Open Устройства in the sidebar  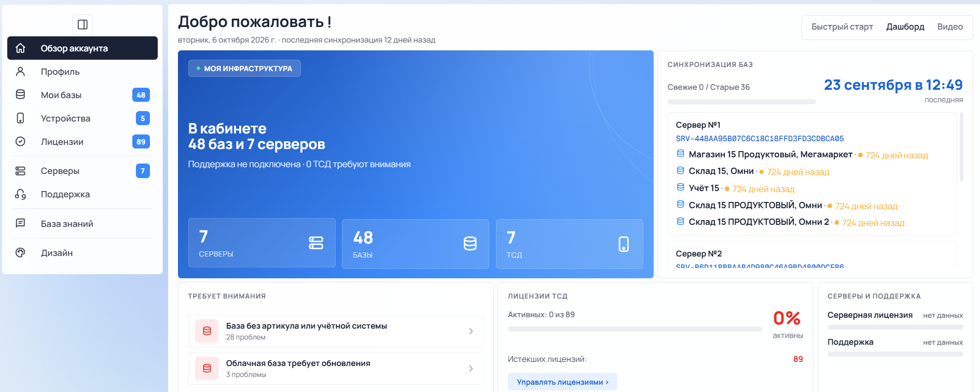click(82, 118)
